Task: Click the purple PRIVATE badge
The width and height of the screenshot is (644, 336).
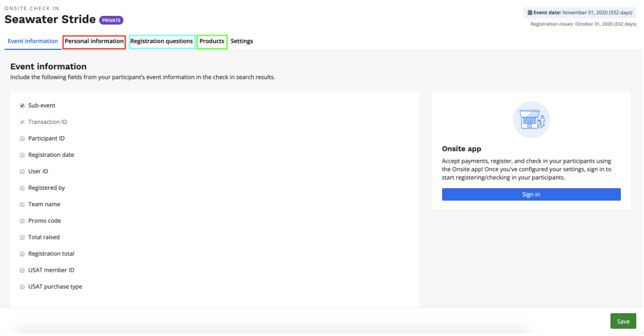Action: coord(111,20)
